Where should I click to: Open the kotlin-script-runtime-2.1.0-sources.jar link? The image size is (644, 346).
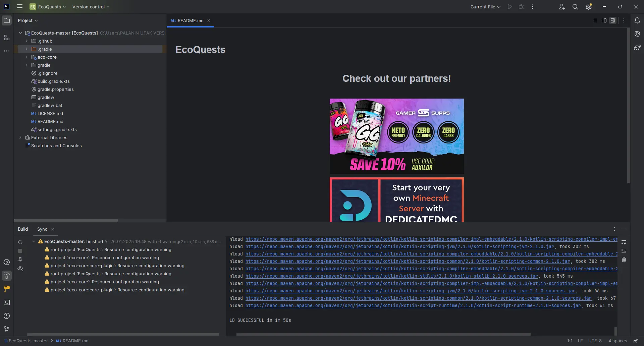[413, 305]
